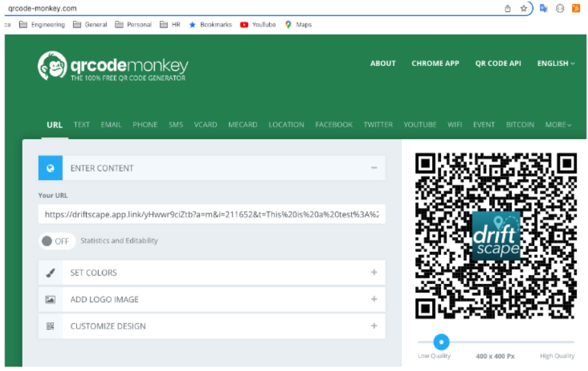Click the quality slider handle
The height and width of the screenshot is (371, 588).
[441, 342]
